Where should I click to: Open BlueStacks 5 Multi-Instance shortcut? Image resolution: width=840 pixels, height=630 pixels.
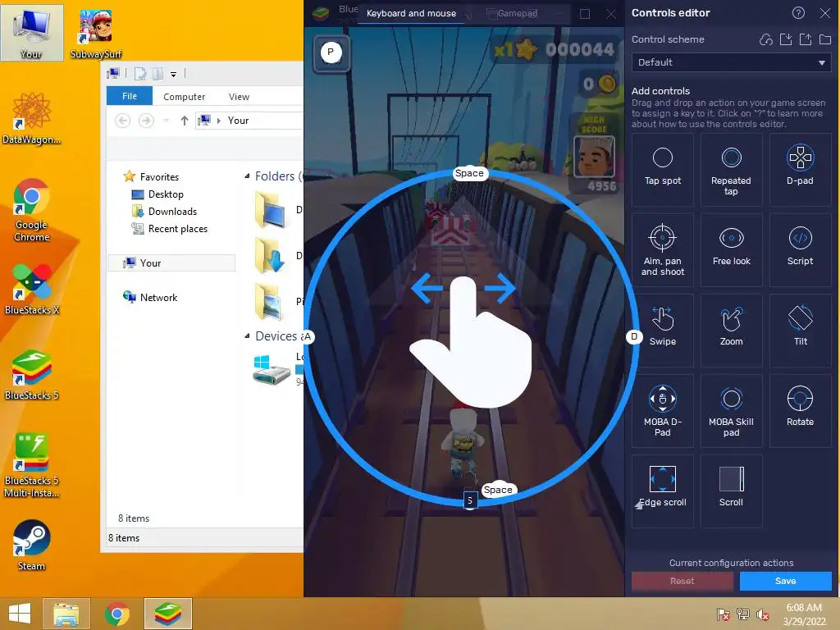(x=32, y=465)
